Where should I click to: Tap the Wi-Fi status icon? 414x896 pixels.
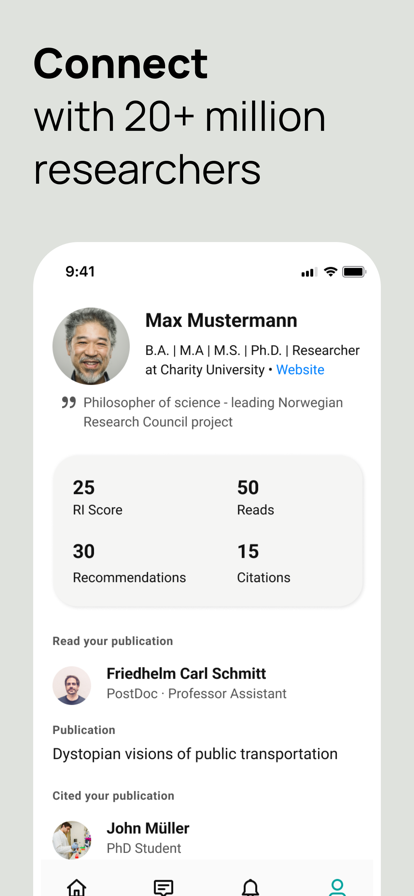pos(330,272)
